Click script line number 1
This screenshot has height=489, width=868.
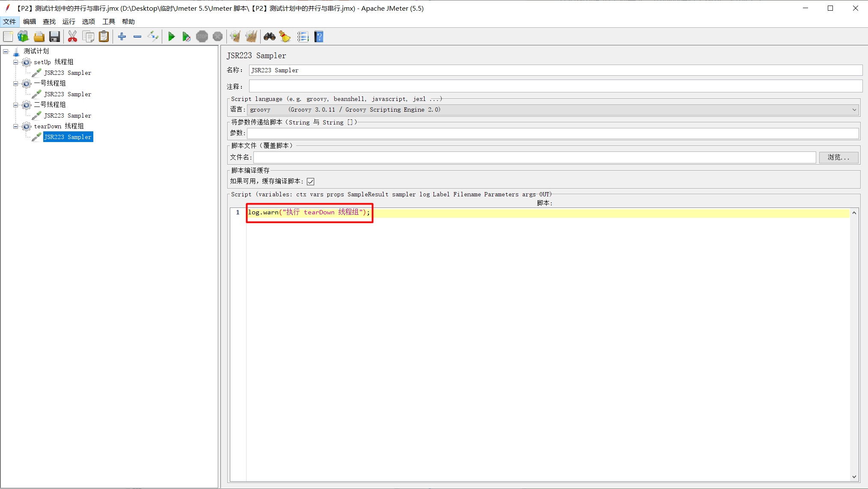[238, 213]
